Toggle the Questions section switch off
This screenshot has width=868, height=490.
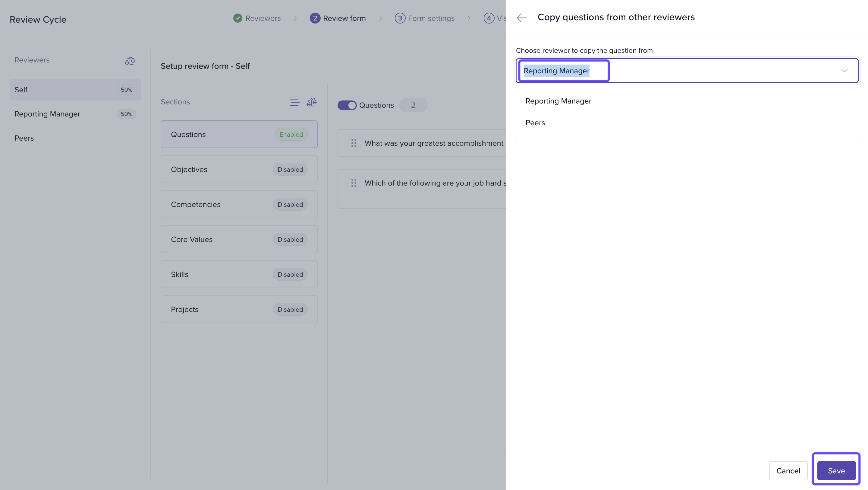pyautogui.click(x=347, y=105)
